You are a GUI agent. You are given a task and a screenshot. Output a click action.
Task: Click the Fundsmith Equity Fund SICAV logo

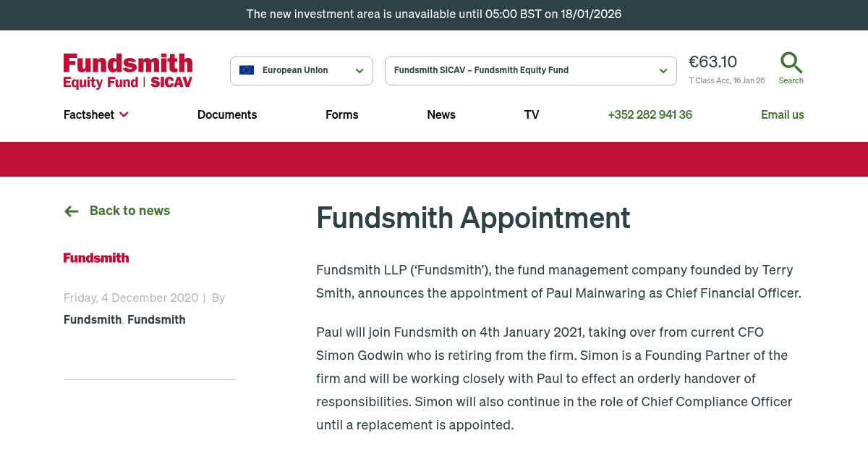[x=127, y=70]
